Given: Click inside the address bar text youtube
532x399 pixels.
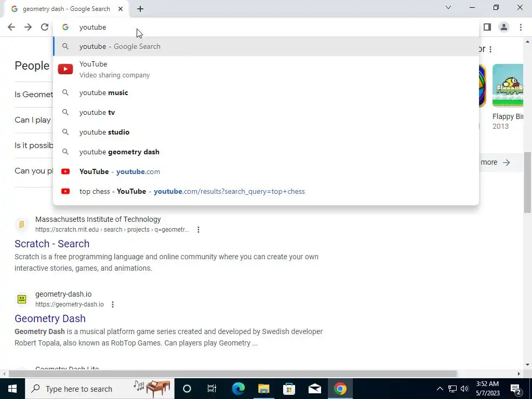Looking at the screenshot, I should point(92,27).
